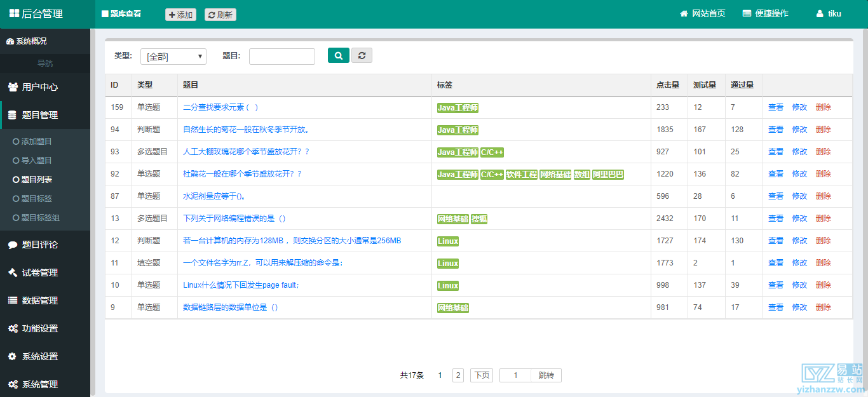The image size is (868, 397).
Task: Click the 系统设置 gear icon
Action: (13, 356)
